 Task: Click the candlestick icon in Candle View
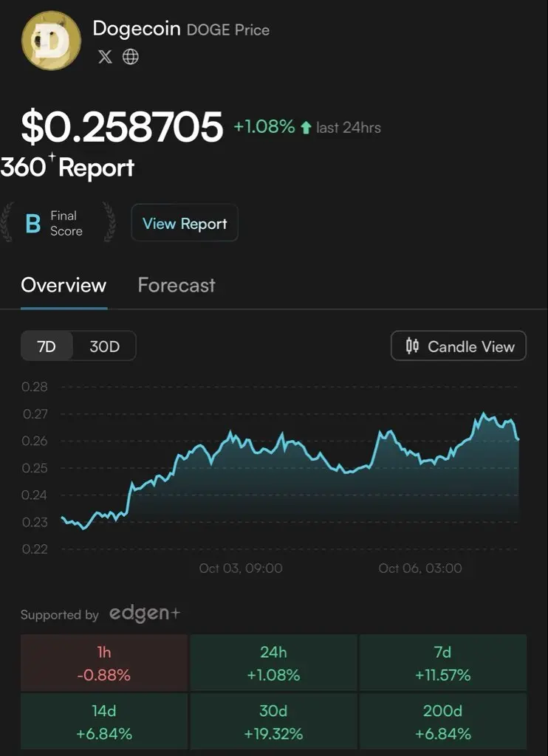[412, 346]
